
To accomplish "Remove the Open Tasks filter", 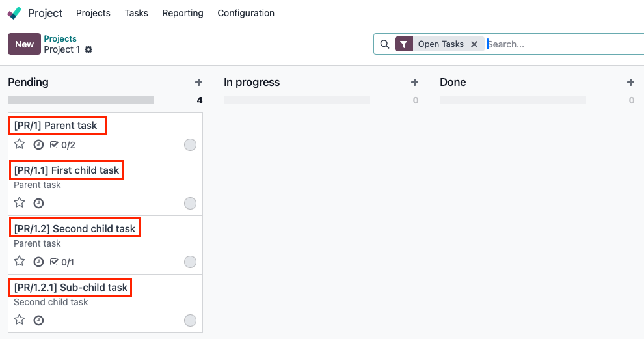I will [x=474, y=44].
